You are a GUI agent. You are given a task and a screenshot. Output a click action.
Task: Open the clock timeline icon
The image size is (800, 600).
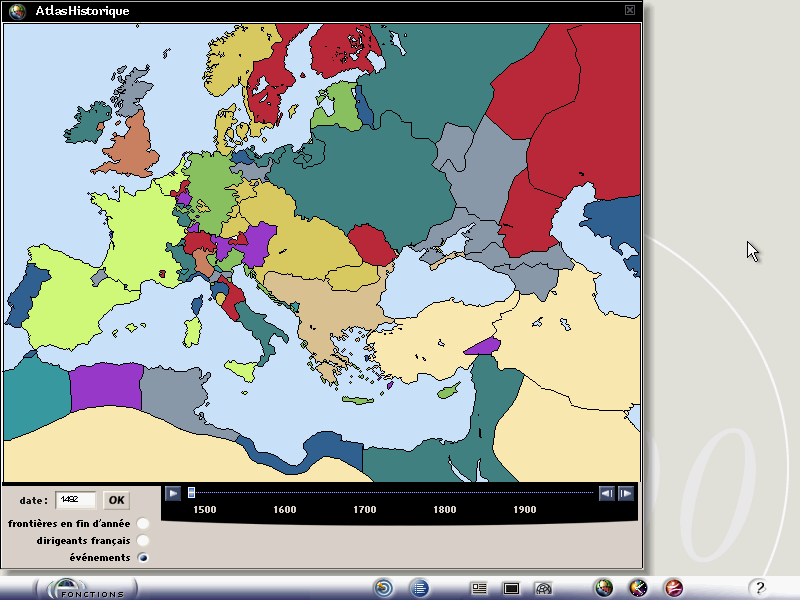point(638,588)
